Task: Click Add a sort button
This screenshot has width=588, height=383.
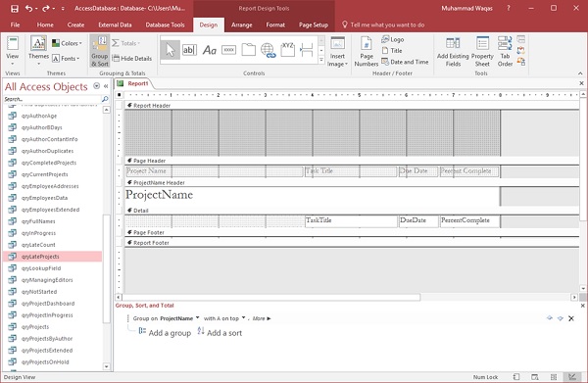Action: (x=220, y=333)
